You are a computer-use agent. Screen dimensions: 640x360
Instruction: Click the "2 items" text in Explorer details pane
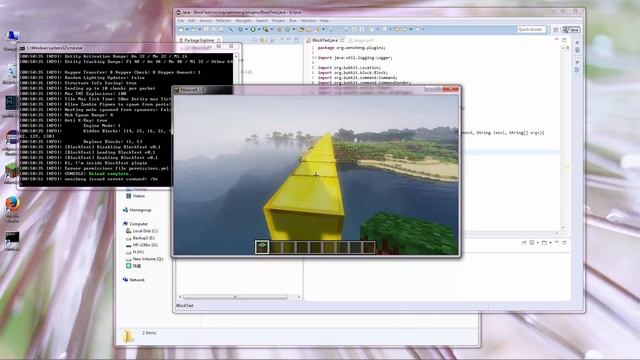[149, 333]
